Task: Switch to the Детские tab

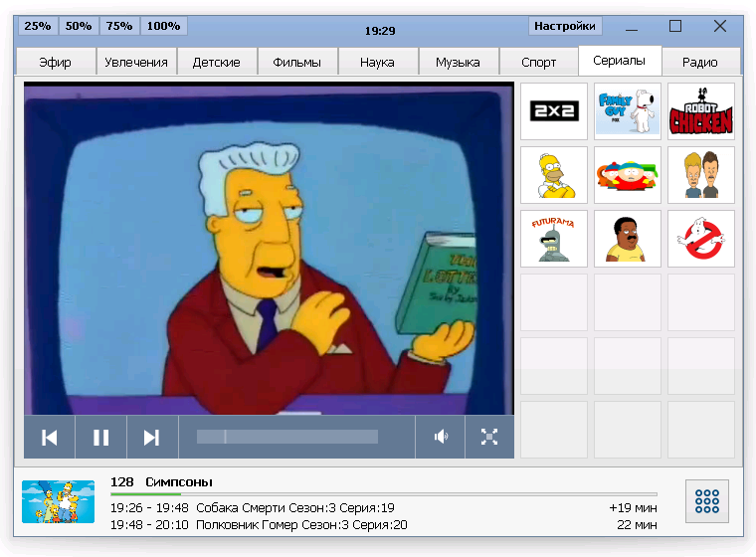Action: pos(217,63)
